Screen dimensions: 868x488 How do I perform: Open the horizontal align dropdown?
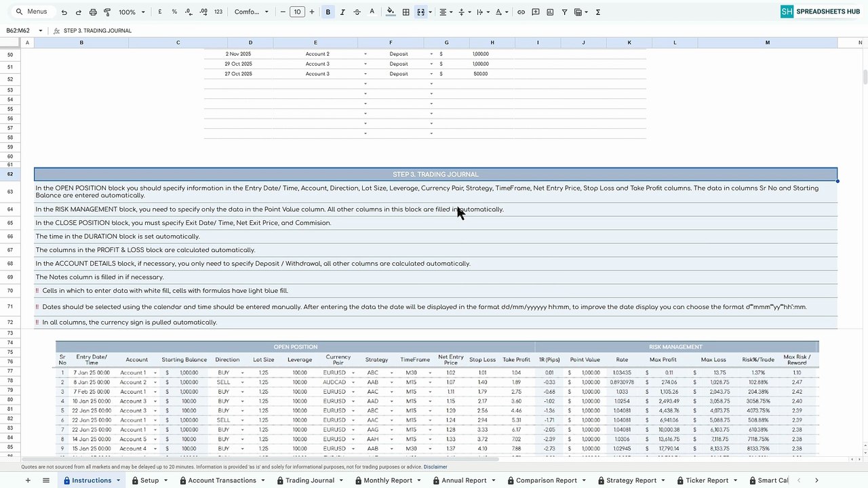pos(445,12)
